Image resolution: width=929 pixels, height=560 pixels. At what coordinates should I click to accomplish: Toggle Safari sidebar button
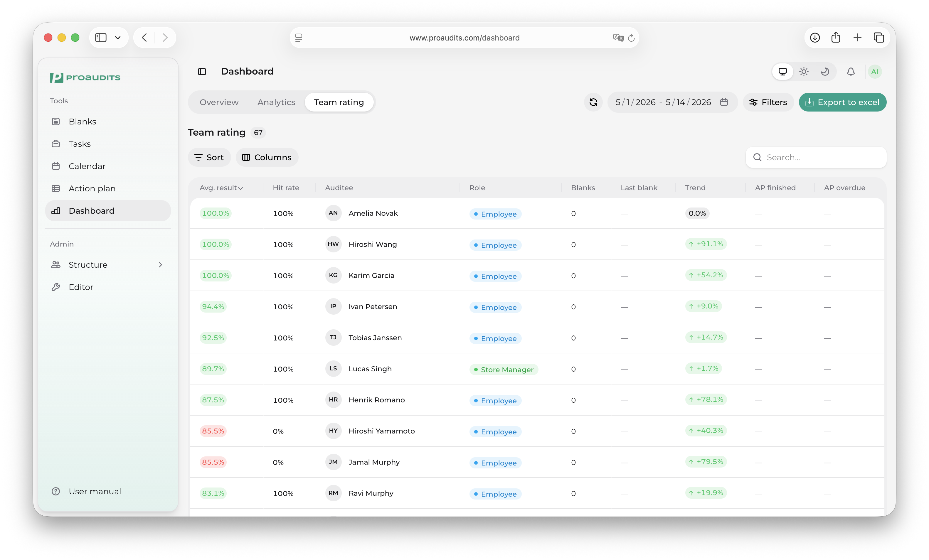tap(101, 37)
